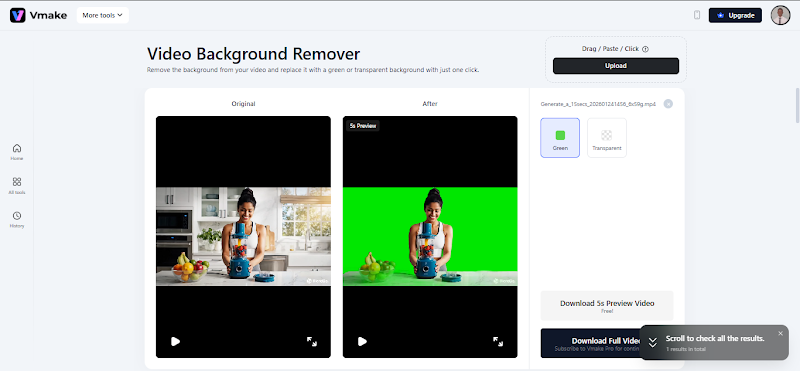
Task: Click the page vertical scrollbar
Action: 797,106
